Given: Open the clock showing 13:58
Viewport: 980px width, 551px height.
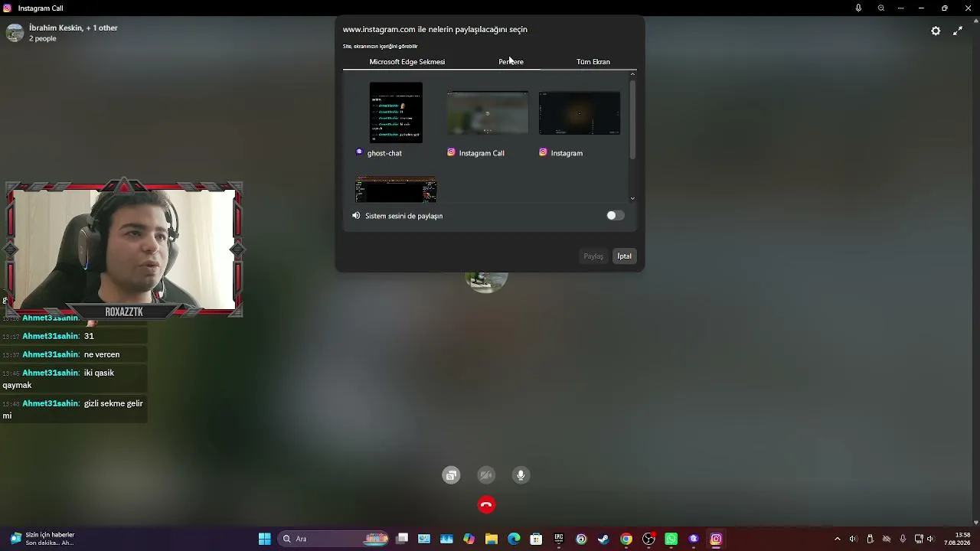Looking at the screenshot, I should (958, 539).
